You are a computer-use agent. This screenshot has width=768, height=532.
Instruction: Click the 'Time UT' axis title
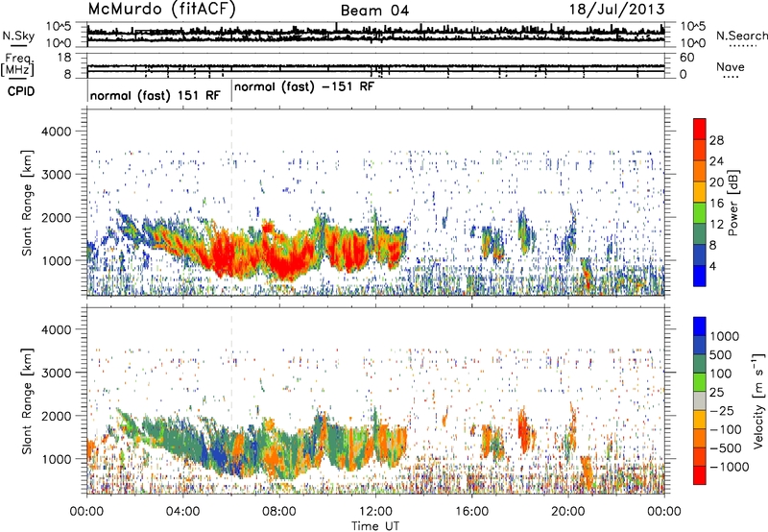pos(375,526)
